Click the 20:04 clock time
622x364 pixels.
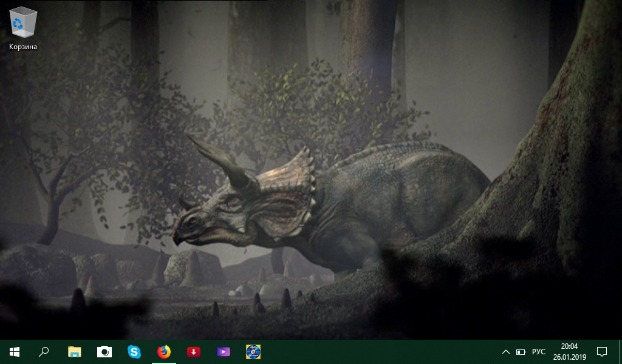[x=569, y=347]
